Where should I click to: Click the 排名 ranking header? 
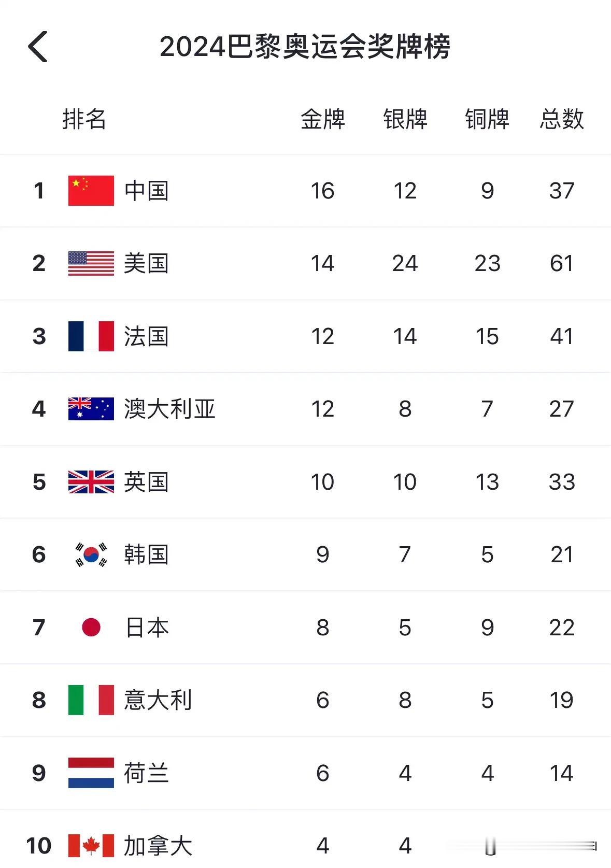tap(84, 119)
